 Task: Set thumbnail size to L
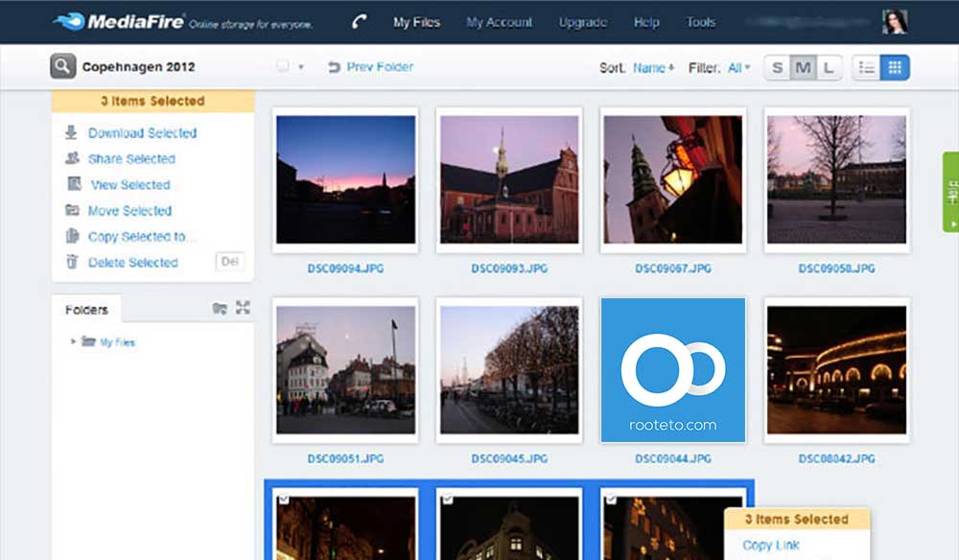point(829,67)
